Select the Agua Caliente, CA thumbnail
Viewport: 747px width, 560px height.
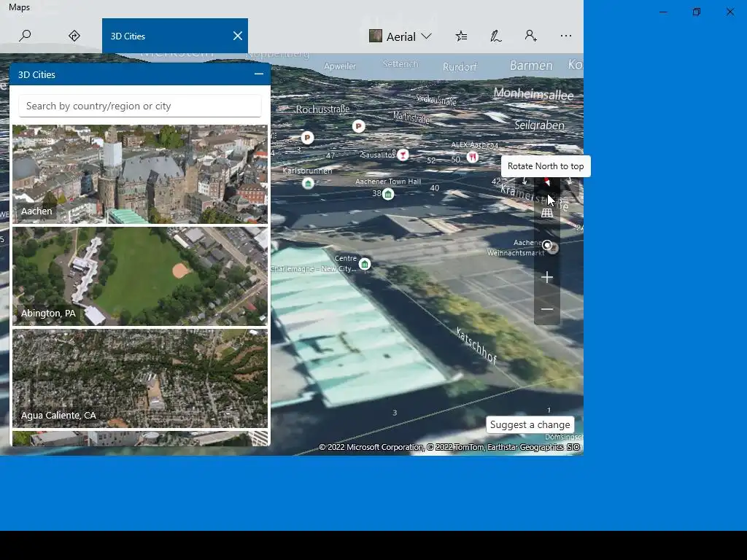[140, 378]
